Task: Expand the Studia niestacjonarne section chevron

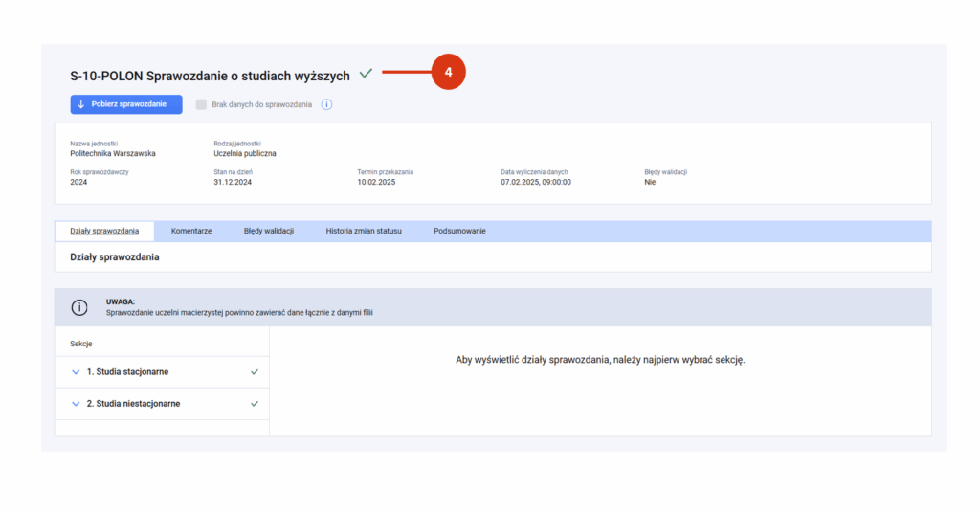Action: [x=76, y=404]
